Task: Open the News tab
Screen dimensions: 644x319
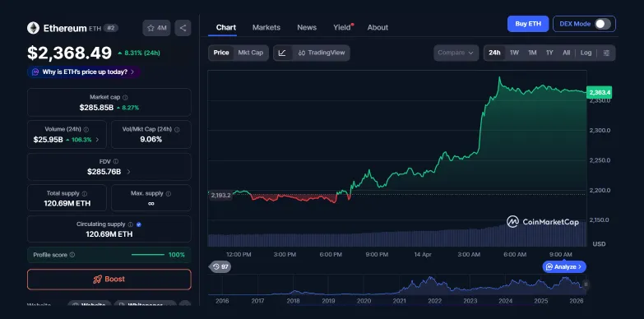Action: (x=307, y=27)
